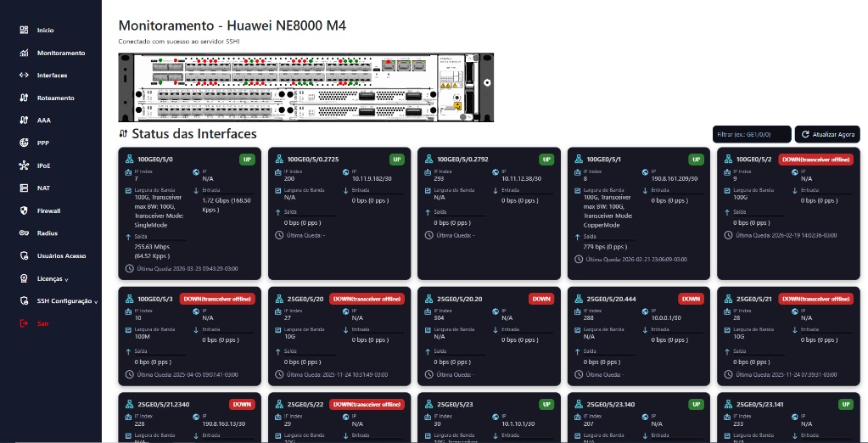The width and height of the screenshot is (868, 443).
Task: Click IP value 10.0.0.1/30
Action: [667, 318]
